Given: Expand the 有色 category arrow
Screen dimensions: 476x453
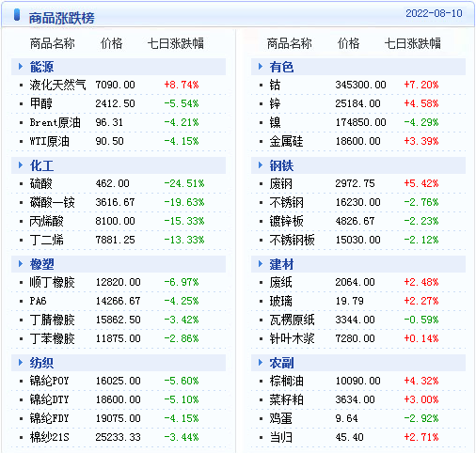Looking at the screenshot, I should tap(261, 67).
